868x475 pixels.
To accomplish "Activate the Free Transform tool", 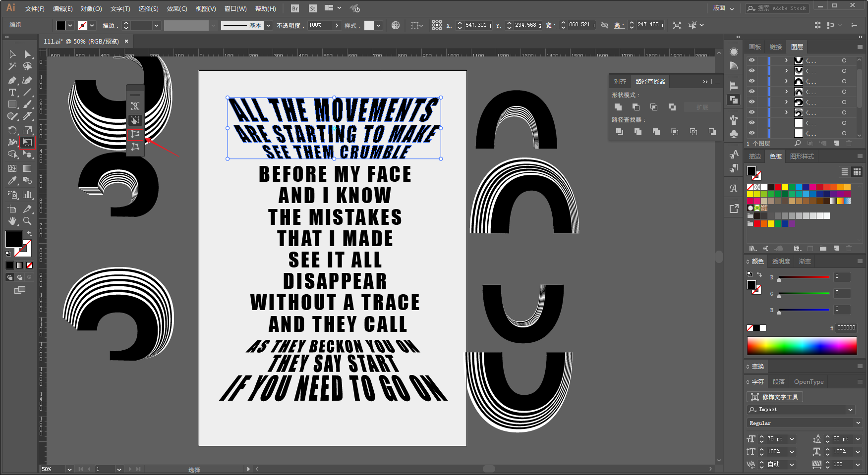I will (x=27, y=142).
